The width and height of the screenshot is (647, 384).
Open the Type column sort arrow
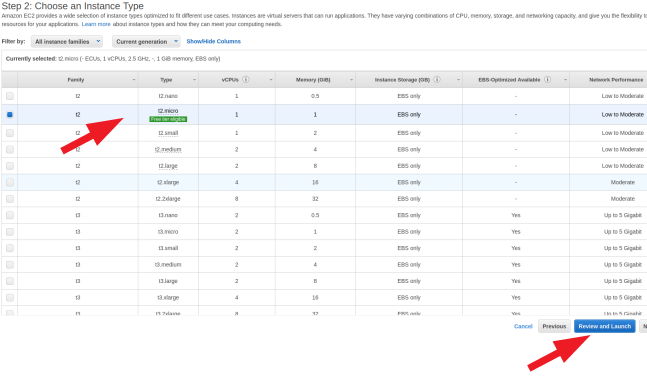pyautogui.click(x=194, y=80)
